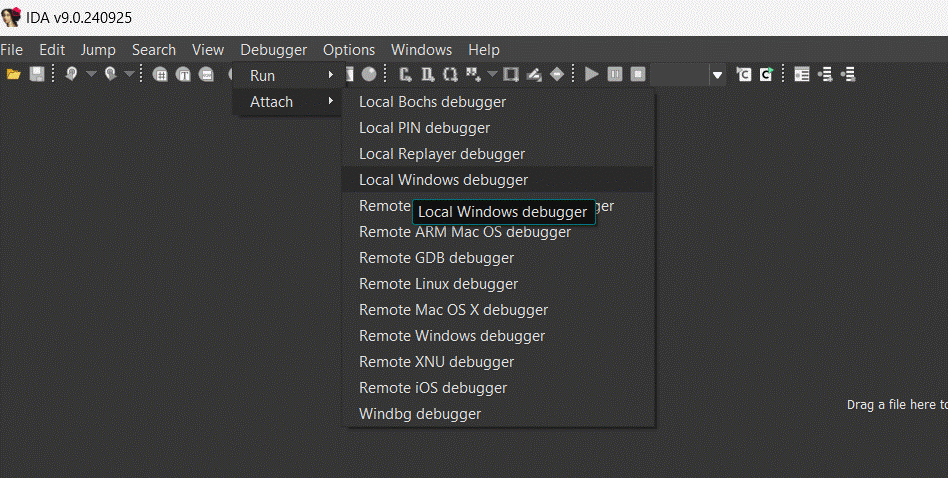Click the 'C' convert-to-code icon
The image size is (948, 478).
[x=406, y=74]
